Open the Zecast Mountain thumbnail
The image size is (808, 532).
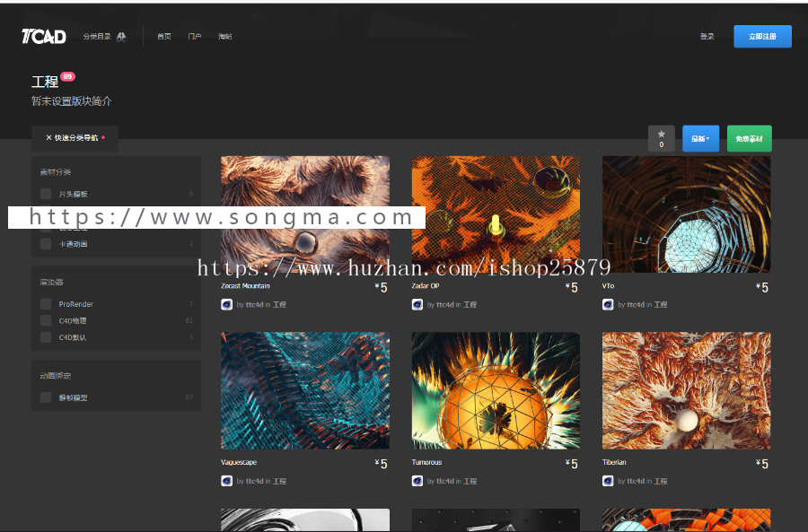305,214
